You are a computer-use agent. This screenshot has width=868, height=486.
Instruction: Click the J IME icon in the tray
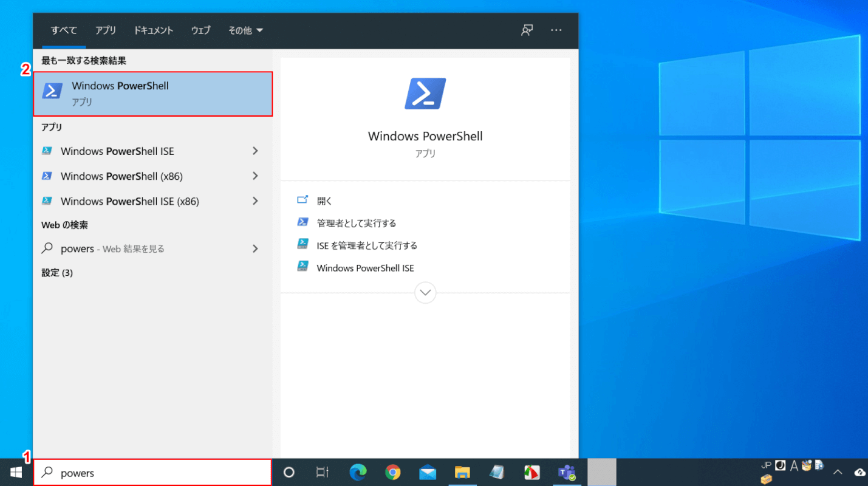pos(781,465)
